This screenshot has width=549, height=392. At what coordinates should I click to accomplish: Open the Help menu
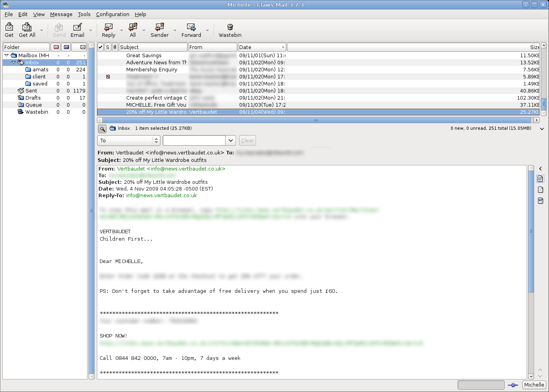click(140, 14)
